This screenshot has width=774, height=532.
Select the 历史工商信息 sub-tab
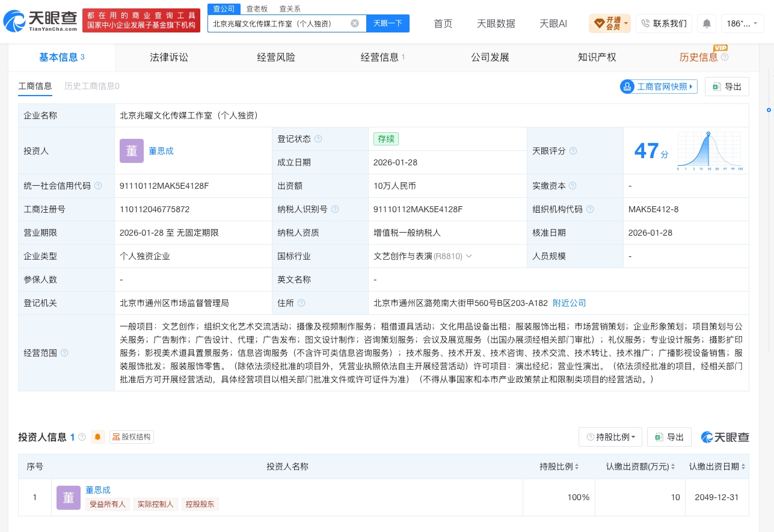[x=92, y=86]
